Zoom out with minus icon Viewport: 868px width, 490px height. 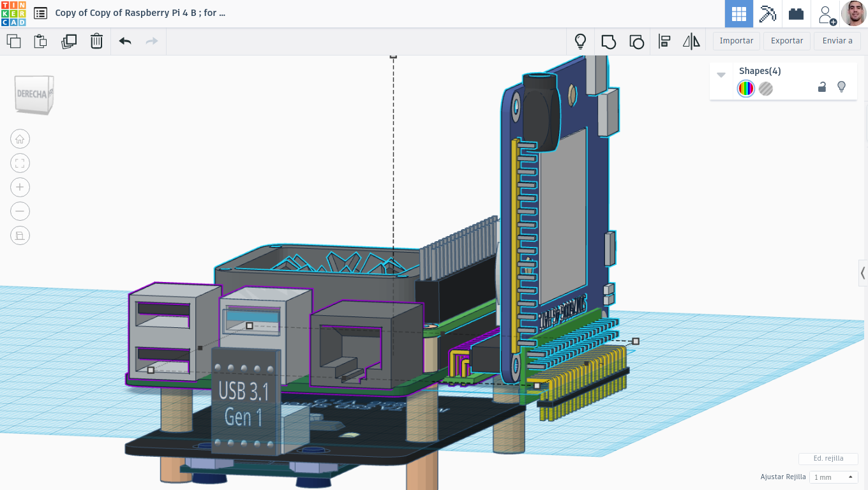coord(20,212)
